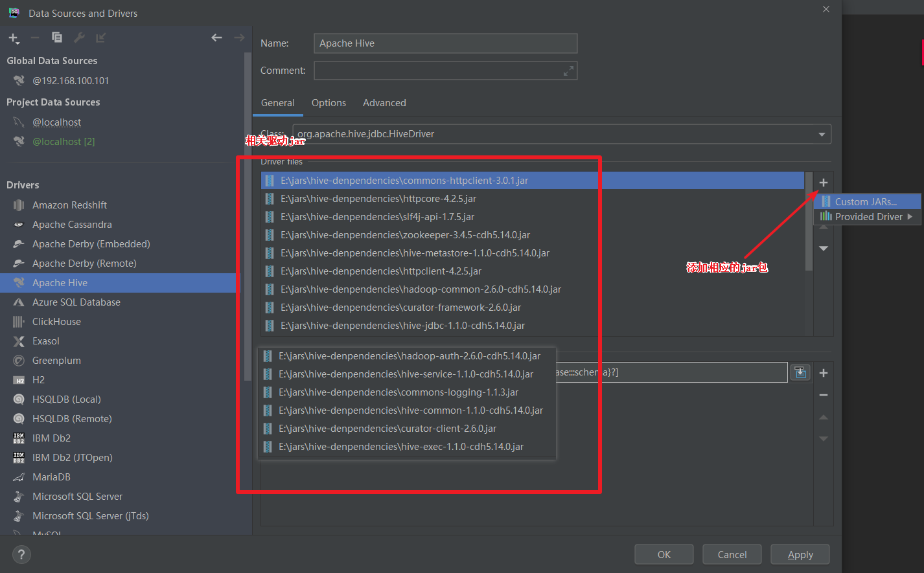Select curator-framework-2.6.0.jar driver file
This screenshot has height=573, width=924.
533,308
